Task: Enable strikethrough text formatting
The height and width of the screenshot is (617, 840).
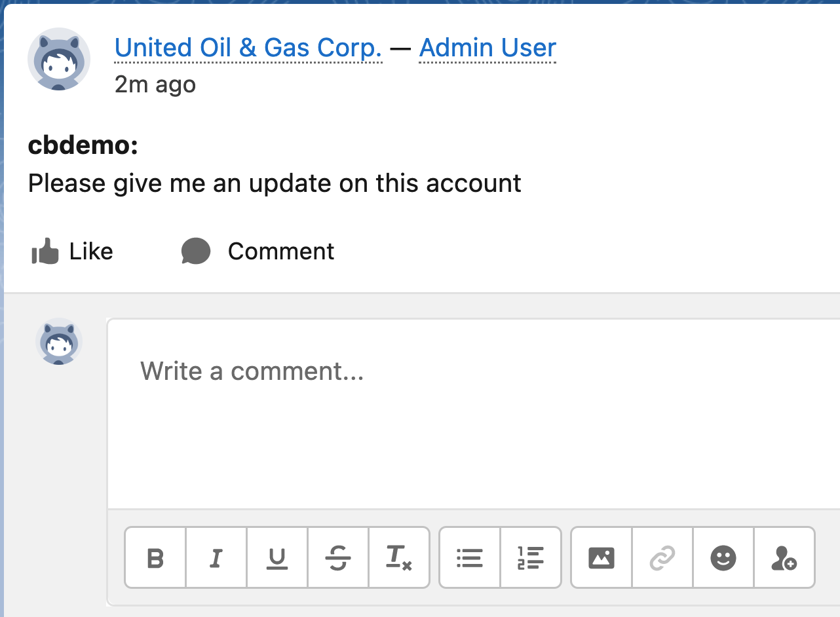Action: [338, 558]
